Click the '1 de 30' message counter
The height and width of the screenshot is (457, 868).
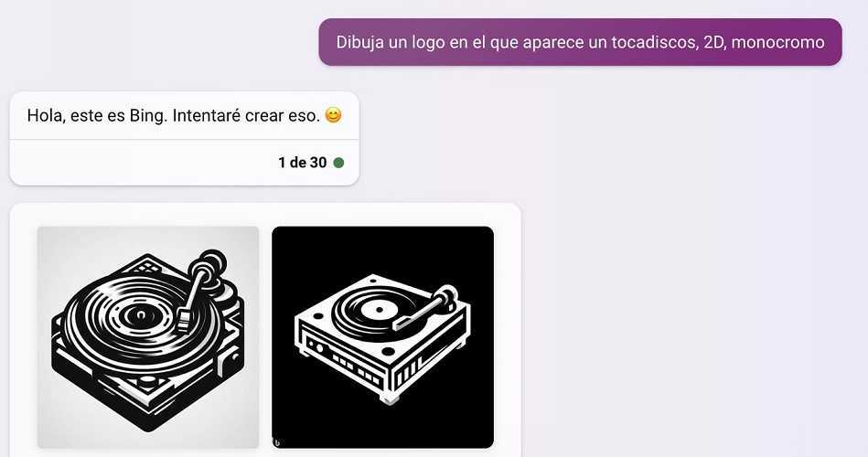click(x=302, y=163)
